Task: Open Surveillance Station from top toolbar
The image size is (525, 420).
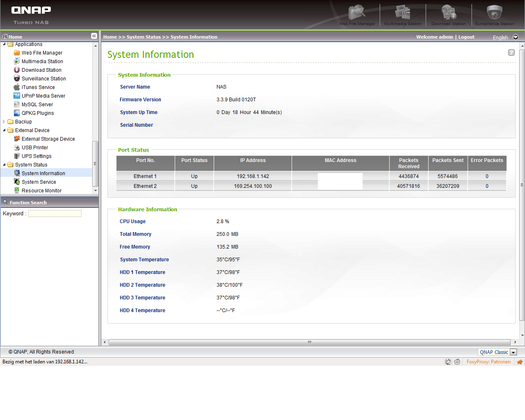Action: (495, 15)
